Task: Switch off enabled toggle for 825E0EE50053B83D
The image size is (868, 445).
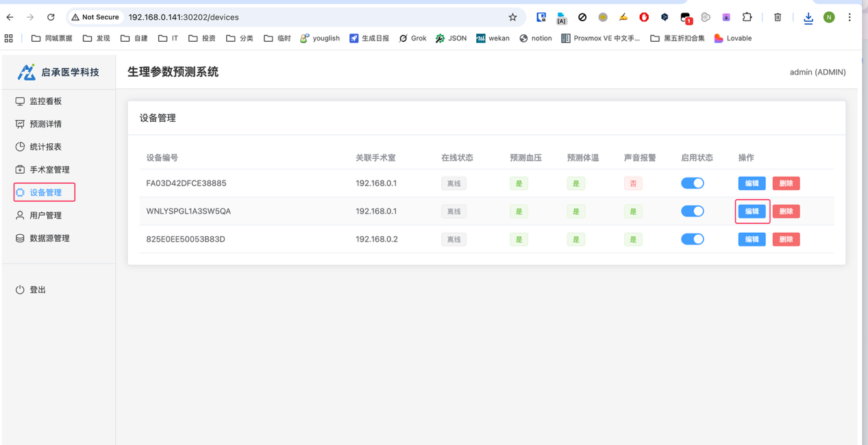Action: click(x=692, y=240)
